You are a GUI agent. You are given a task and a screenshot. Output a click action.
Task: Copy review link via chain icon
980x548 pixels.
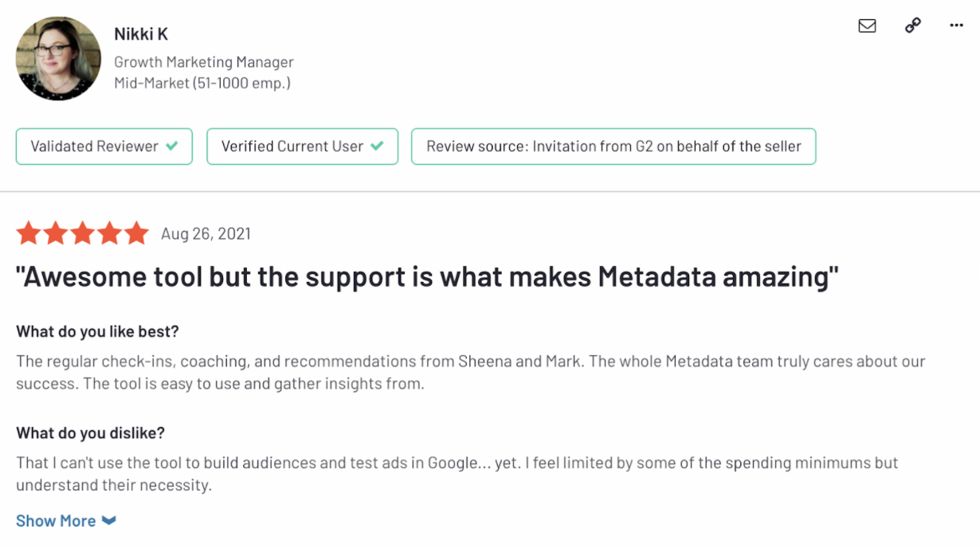click(913, 25)
